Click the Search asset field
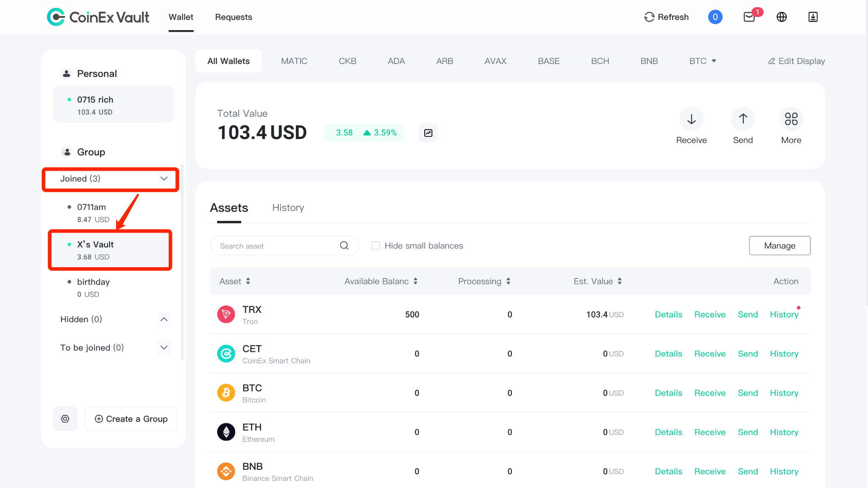The image size is (868, 488). [x=284, y=245]
